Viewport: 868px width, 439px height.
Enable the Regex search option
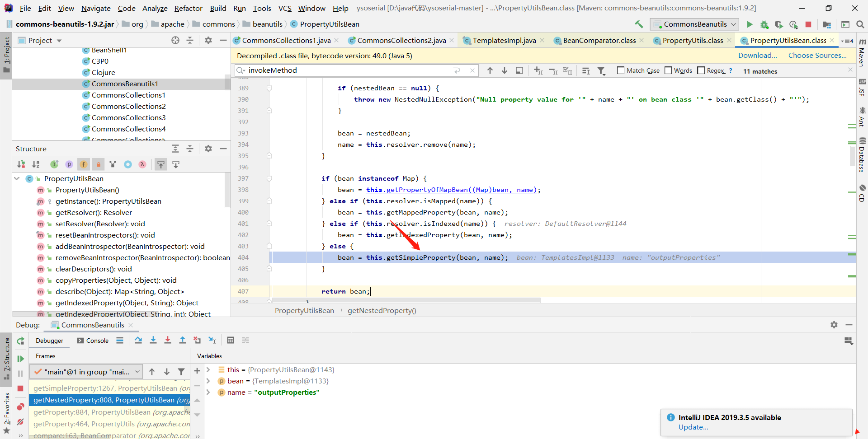coord(701,70)
